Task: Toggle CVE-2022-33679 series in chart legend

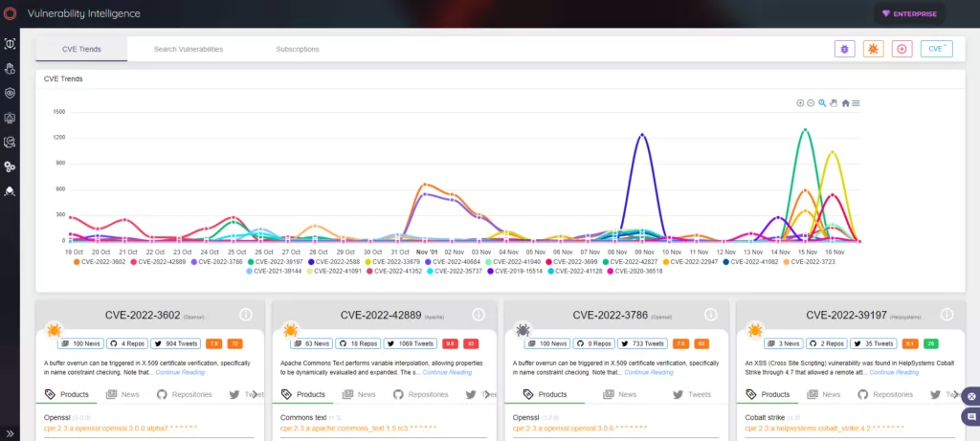Action: pyautogui.click(x=393, y=262)
